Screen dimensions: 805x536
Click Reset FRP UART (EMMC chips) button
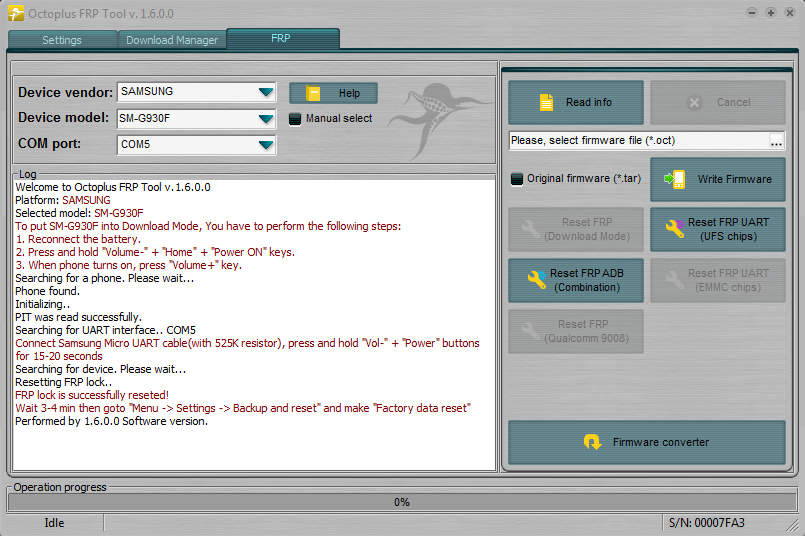coord(718,280)
